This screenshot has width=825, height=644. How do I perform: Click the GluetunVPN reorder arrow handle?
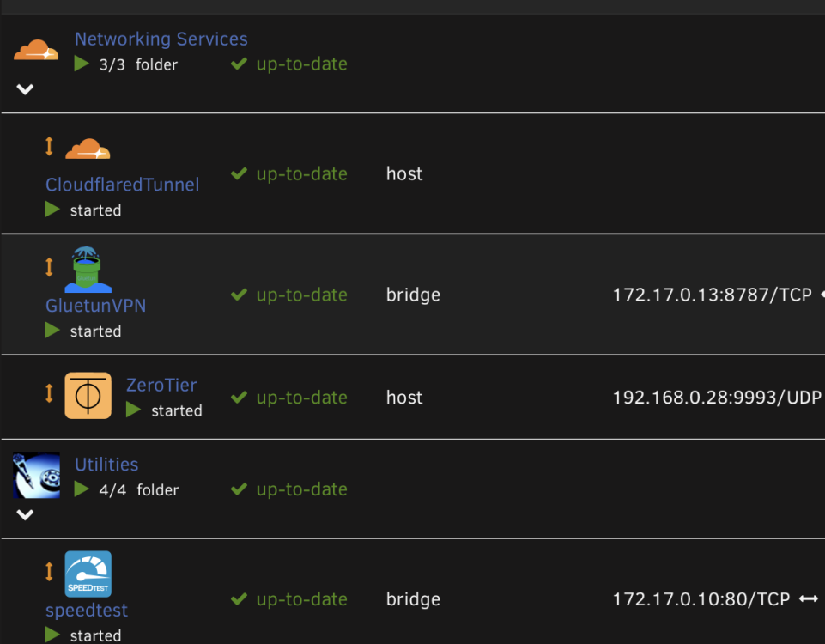point(49,267)
